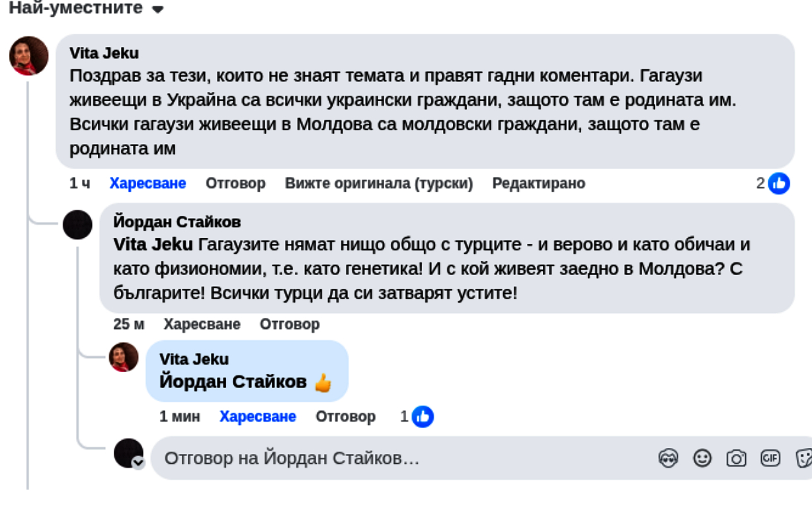View the original Turkish text link
The image size is (812, 518).
[379, 183]
